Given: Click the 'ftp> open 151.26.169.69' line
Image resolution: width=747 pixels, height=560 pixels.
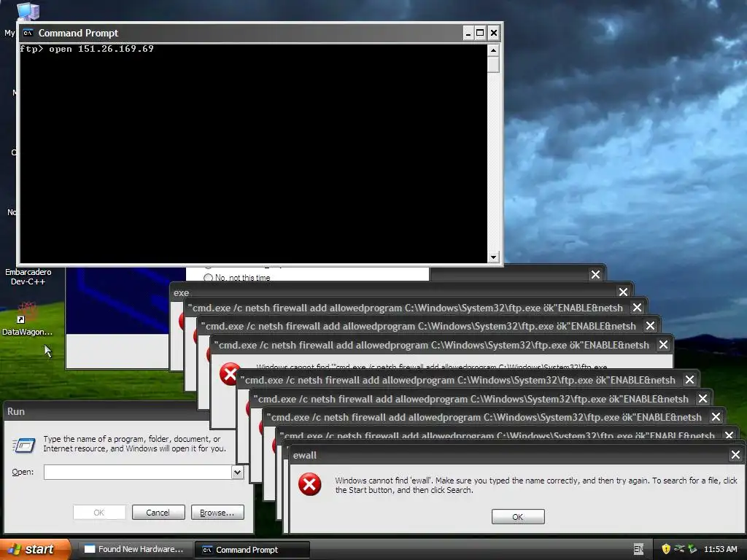Looking at the screenshot, I should coord(87,49).
